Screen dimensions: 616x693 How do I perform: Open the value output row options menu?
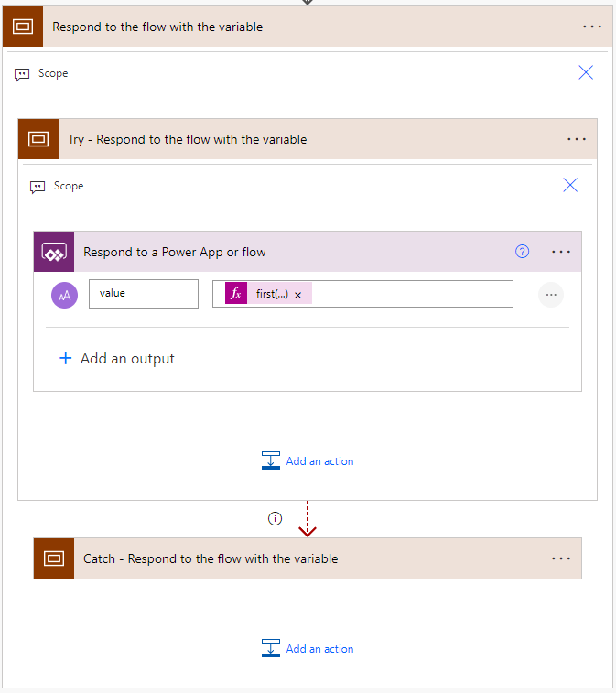(550, 294)
